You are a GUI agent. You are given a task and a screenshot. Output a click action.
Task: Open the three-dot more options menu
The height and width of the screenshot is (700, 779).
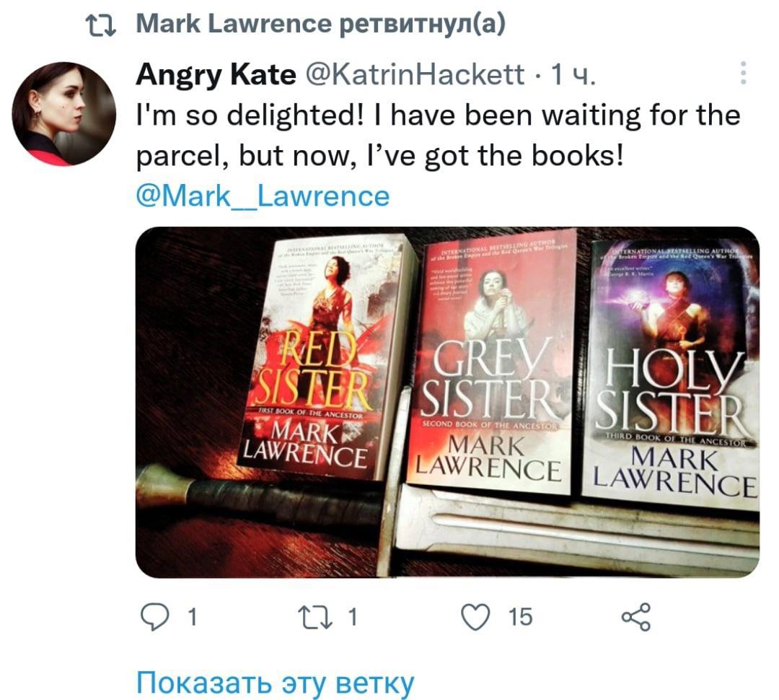point(743,73)
